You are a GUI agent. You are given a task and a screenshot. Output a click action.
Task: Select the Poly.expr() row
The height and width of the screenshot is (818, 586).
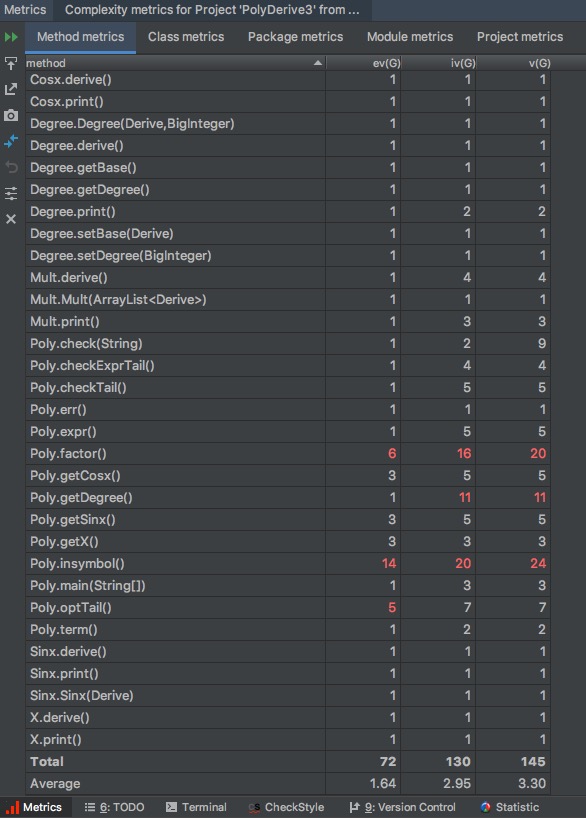[x=288, y=431]
